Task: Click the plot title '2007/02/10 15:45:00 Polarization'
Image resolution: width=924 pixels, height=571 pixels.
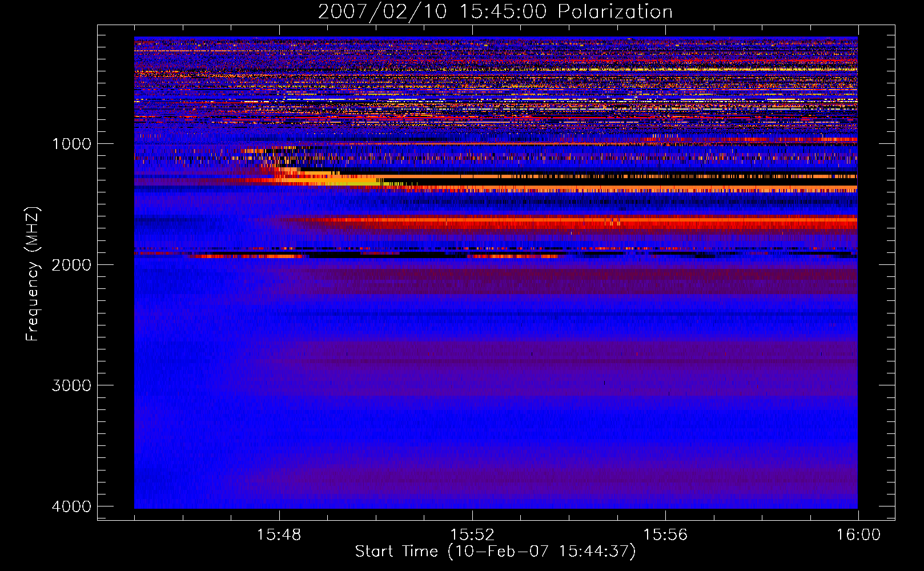Action: pyautogui.click(x=495, y=11)
